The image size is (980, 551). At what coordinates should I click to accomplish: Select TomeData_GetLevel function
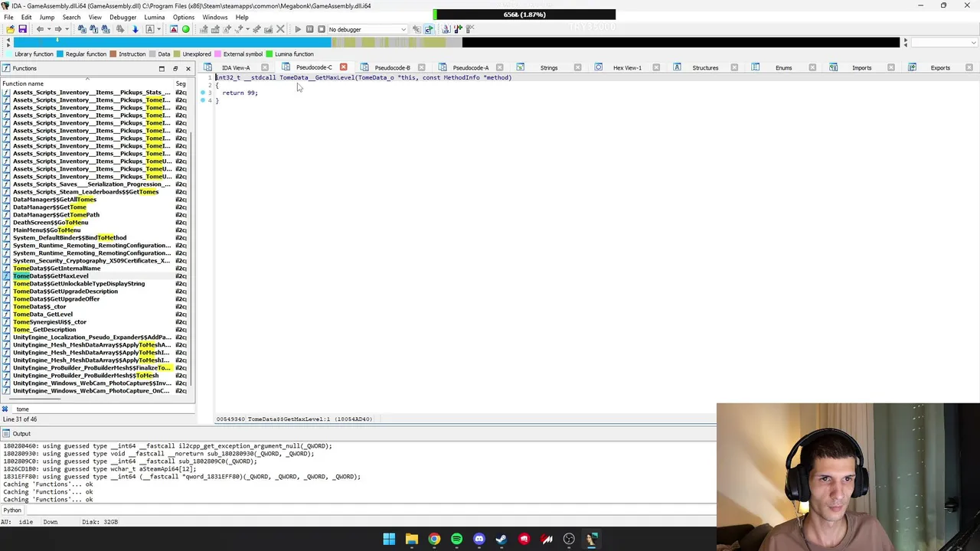pyautogui.click(x=43, y=314)
